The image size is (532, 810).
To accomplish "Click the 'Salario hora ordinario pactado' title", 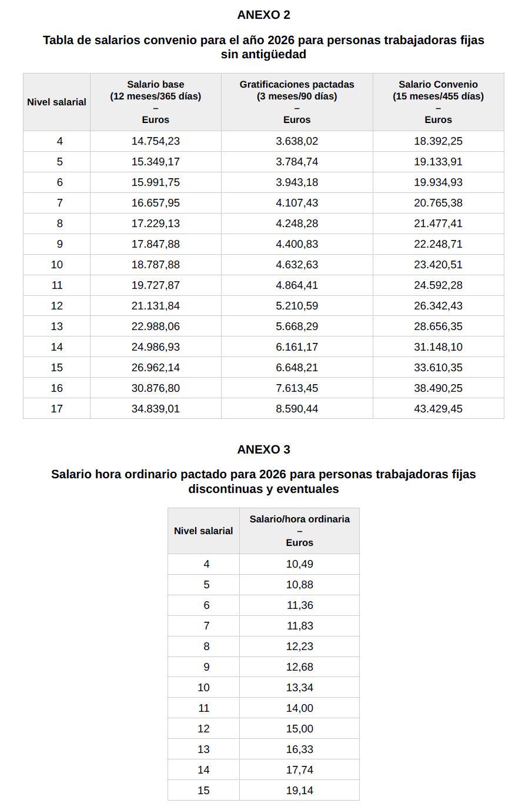I will 263,481.
